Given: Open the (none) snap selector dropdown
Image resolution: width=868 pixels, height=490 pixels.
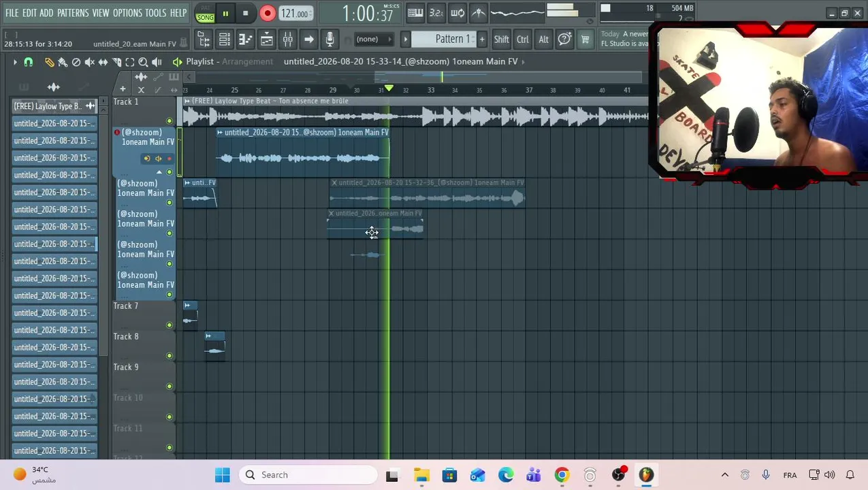Looking at the screenshot, I should click(x=374, y=39).
